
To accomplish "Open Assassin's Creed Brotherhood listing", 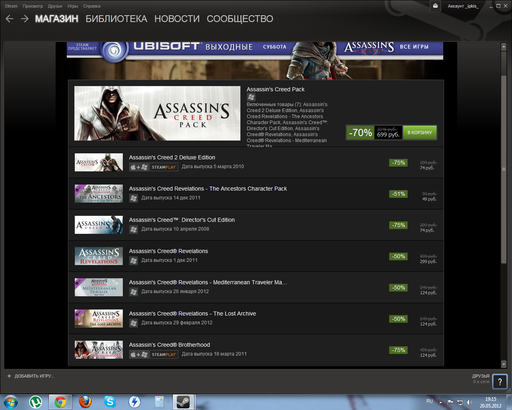I will 256,350.
